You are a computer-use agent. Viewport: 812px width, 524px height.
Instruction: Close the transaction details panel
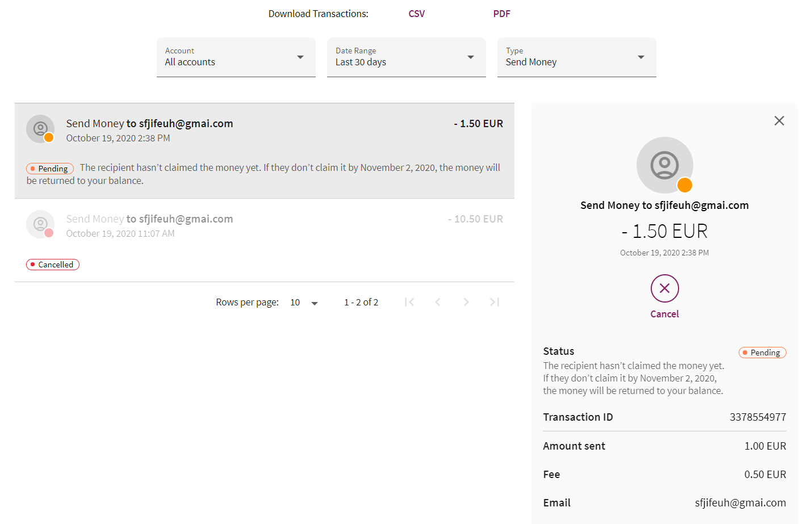coord(779,120)
